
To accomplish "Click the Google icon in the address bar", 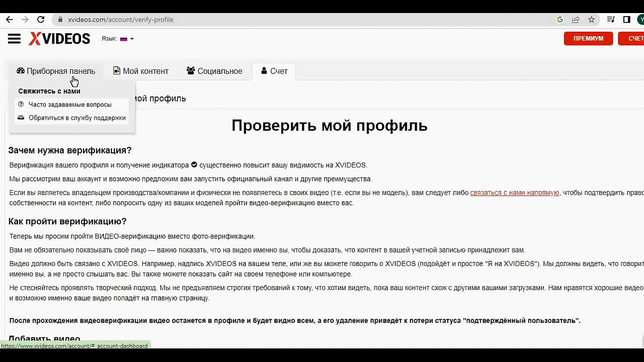I will 560,20.
